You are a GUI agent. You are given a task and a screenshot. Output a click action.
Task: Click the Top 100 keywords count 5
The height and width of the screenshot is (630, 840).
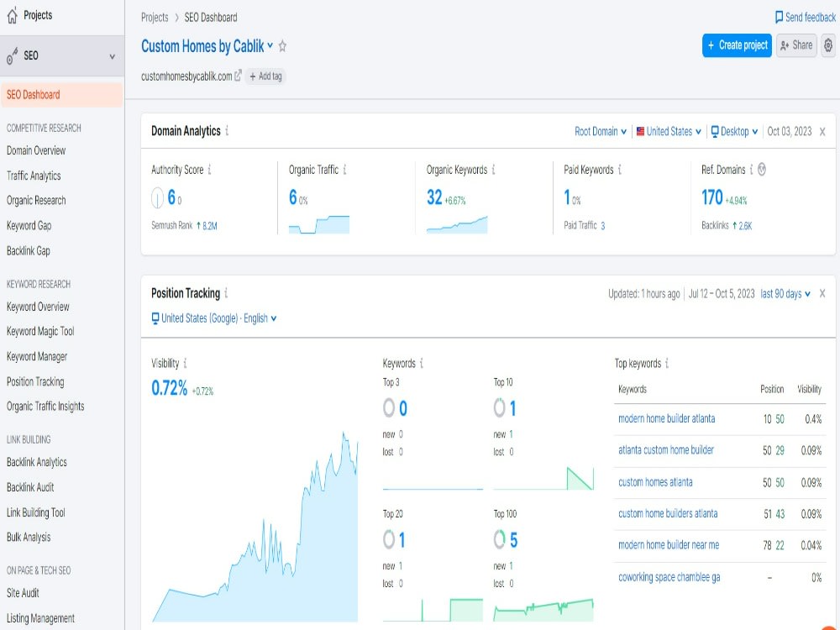[514, 540]
